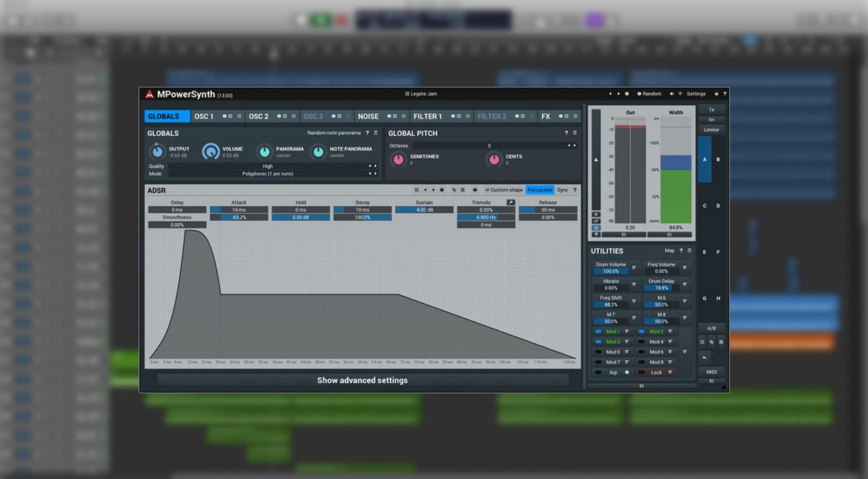Enable the Mod 4 modulator
This screenshot has height=479, width=868.
click(641, 341)
